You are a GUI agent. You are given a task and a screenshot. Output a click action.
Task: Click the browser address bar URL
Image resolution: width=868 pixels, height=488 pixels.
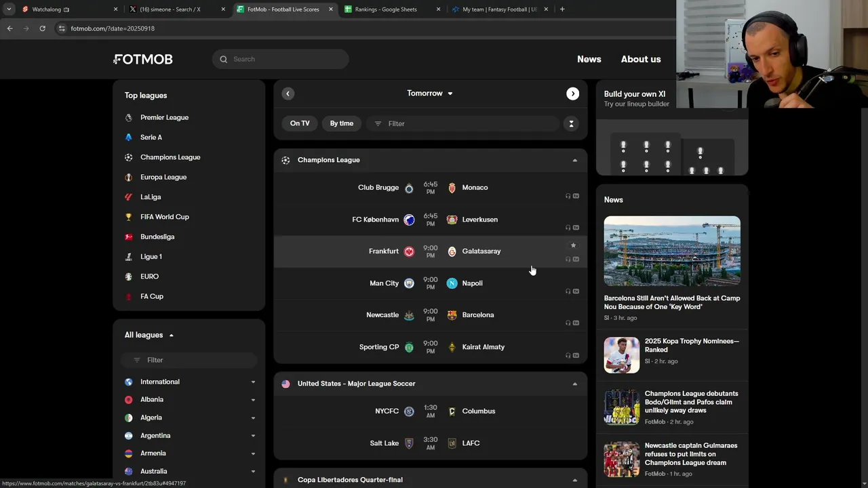point(113,28)
